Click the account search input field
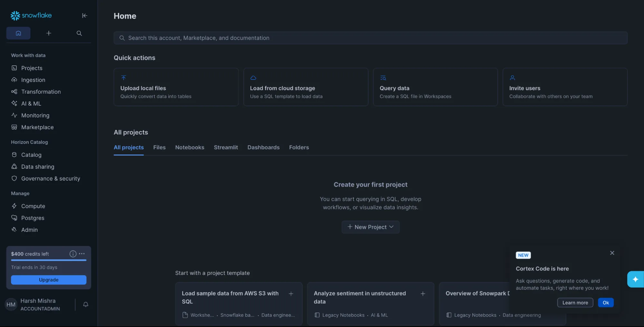Screen dimensions: 644x327 tap(370, 38)
